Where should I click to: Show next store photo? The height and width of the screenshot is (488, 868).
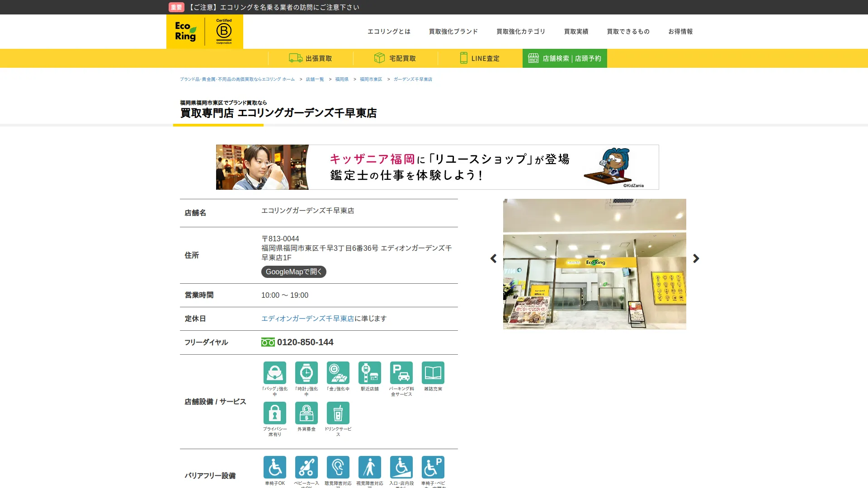(696, 258)
